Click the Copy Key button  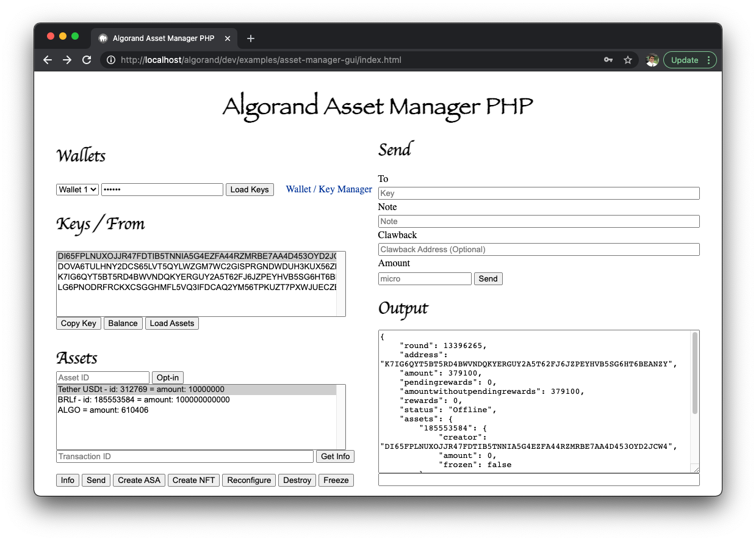pos(79,323)
